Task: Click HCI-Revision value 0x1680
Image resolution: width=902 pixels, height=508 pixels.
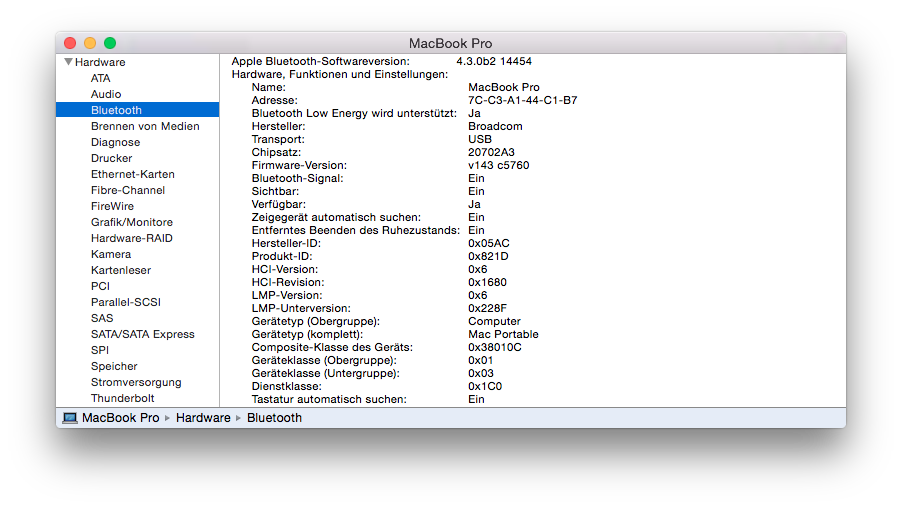Action: (x=487, y=282)
